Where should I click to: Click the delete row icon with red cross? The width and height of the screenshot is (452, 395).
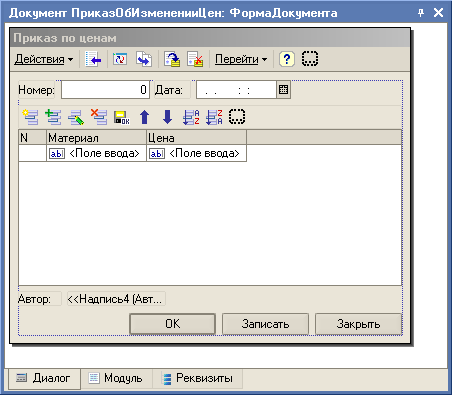99,117
